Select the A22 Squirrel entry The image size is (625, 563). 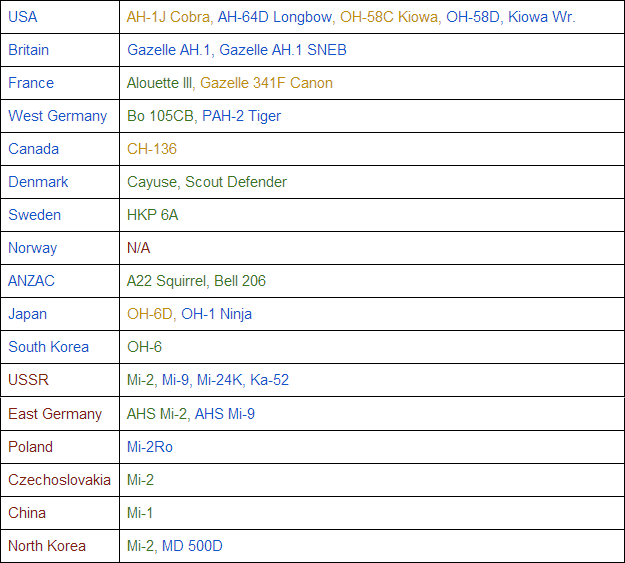point(167,281)
